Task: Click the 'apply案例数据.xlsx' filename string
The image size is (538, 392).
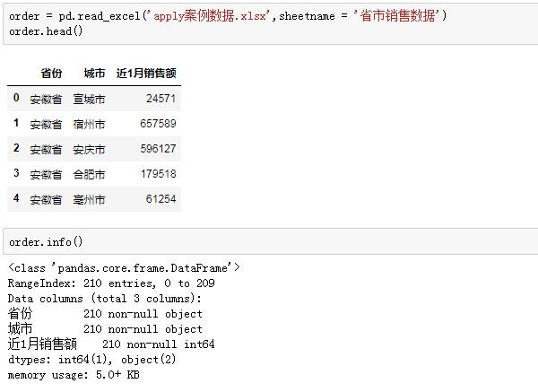Action: [x=210, y=16]
